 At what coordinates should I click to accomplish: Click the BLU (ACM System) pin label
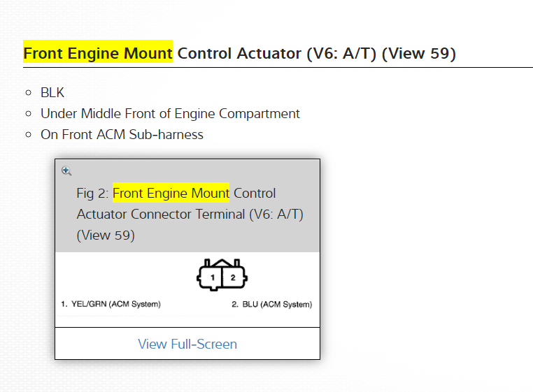[271, 304]
